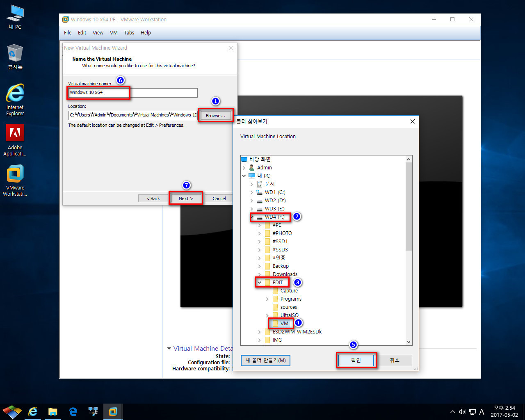Select drive WD2 (D:)
The width and height of the screenshot is (525, 420).
click(275, 200)
